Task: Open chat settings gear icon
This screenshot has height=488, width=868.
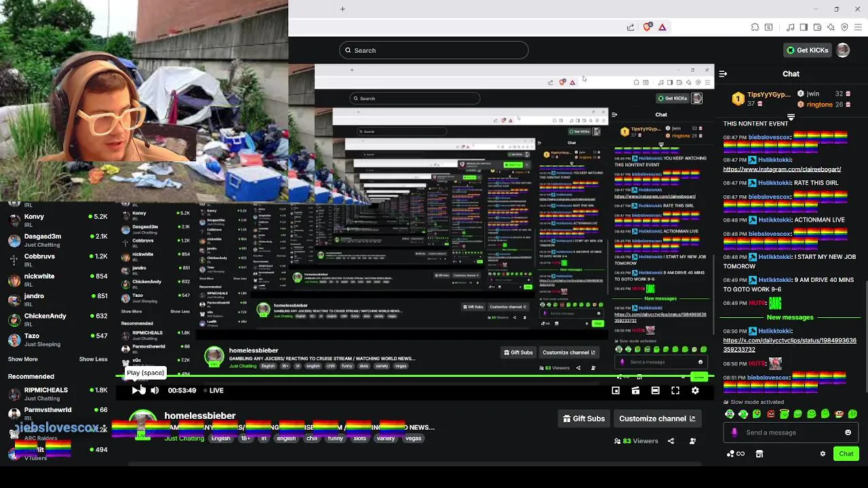Action: (x=823, y=454)
